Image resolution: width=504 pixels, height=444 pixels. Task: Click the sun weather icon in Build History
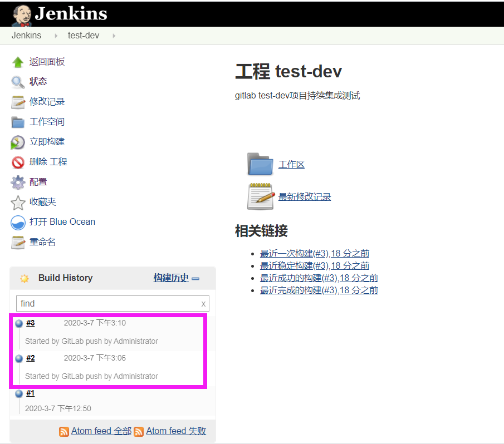(25, 278)
